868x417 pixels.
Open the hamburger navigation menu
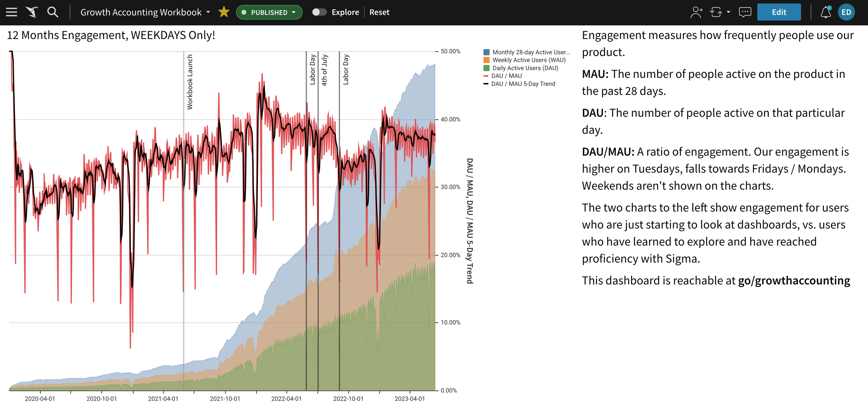[12, 12]
